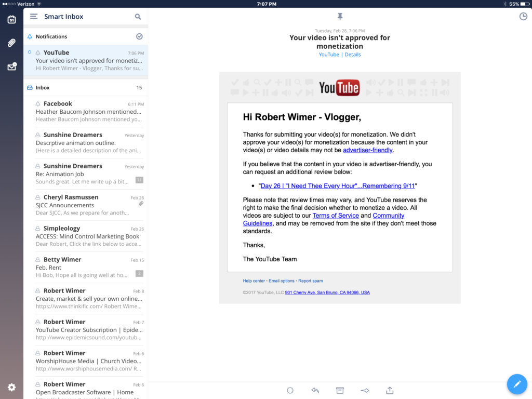This screenshot has height=399, width=532.
Task: Compose a new email with the pencil button
Action: point(517,384)
